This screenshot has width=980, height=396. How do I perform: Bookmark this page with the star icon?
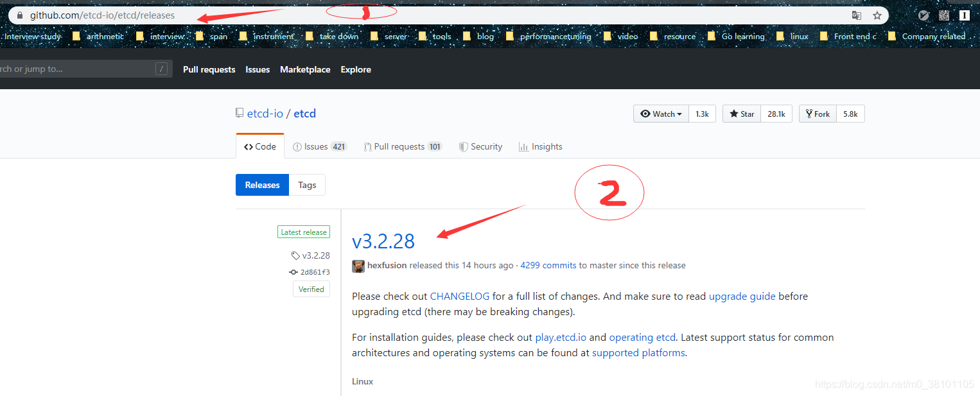tap(877, 15)
